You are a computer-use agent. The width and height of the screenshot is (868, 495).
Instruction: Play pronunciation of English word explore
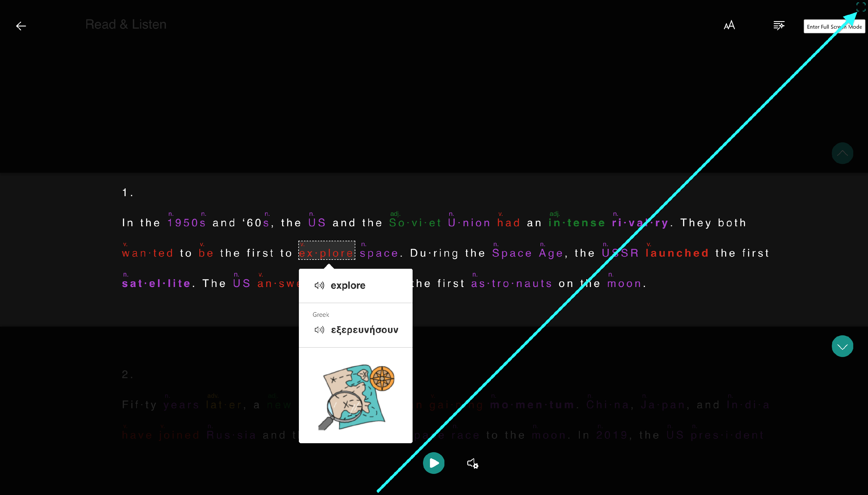coord(319,285)
